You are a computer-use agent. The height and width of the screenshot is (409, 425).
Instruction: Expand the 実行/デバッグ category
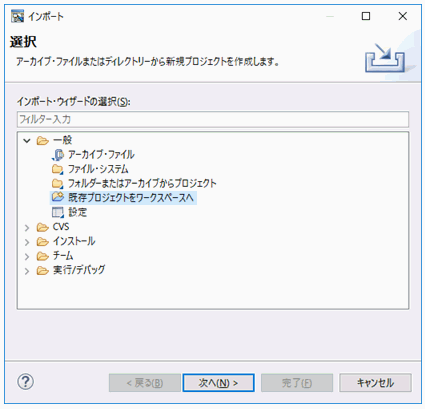coord(27,271)
